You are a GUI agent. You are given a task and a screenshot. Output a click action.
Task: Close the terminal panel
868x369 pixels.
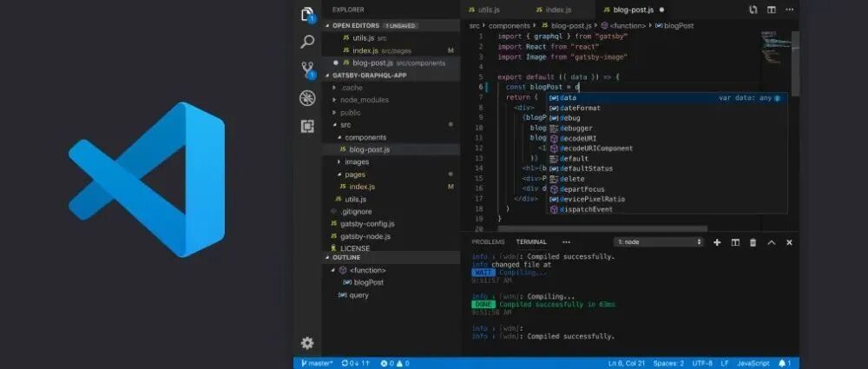pos(789,242)
